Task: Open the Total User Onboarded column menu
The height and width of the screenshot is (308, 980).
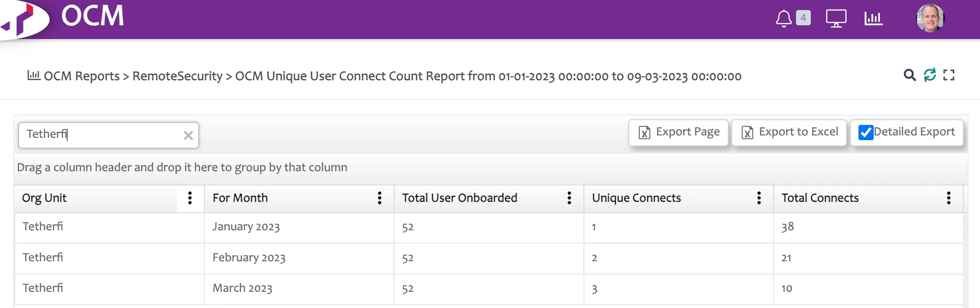Action: click(569, 198)
